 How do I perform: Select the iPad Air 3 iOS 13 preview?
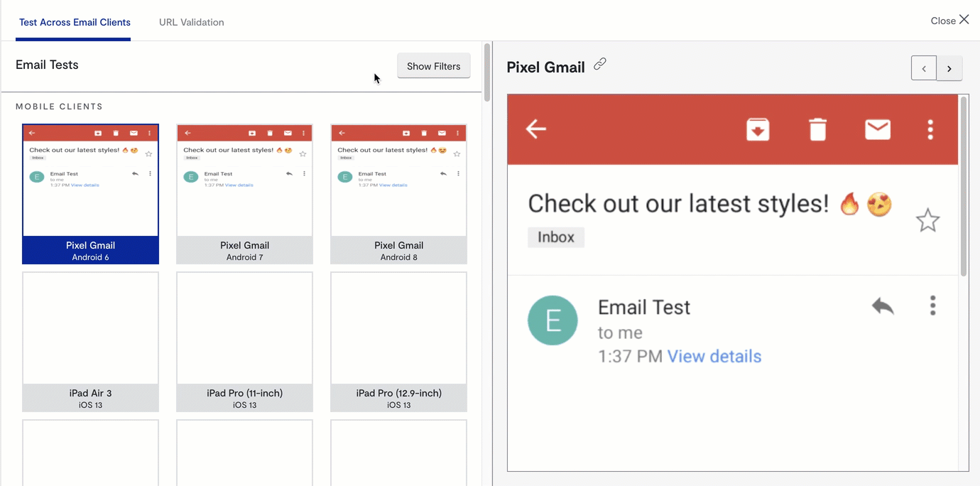coord(90,341)
